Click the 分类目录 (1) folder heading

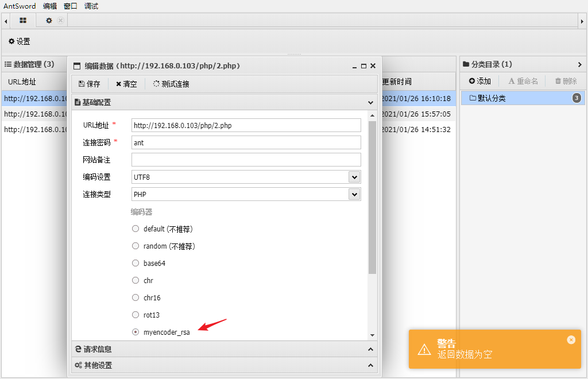pyautogui.click(x=487, y=64)
